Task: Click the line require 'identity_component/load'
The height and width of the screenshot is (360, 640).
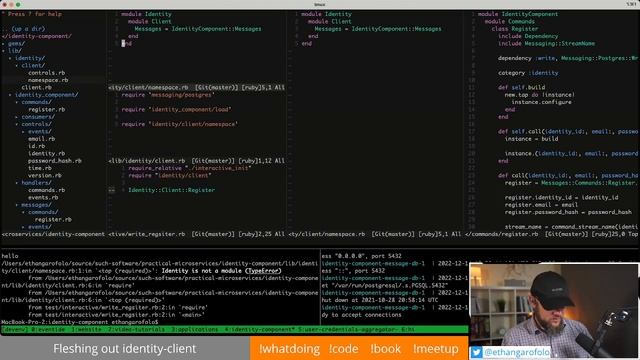Action: [x=176, y=109]
